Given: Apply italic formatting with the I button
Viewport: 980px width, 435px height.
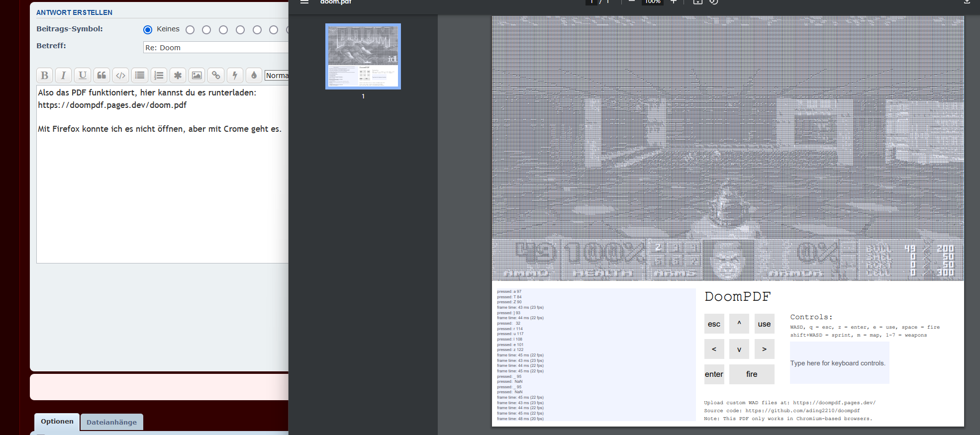Looking at the screenshot, I should (x=63, y=76).
